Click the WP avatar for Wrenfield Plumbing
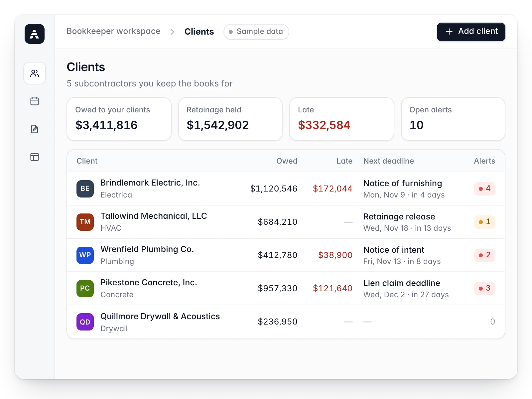 click(85, 255)
